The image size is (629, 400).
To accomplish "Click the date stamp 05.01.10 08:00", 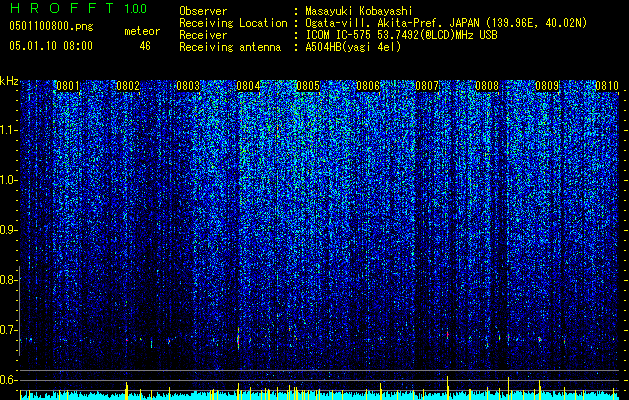I will pyautogui.click(x=51, y=46).
